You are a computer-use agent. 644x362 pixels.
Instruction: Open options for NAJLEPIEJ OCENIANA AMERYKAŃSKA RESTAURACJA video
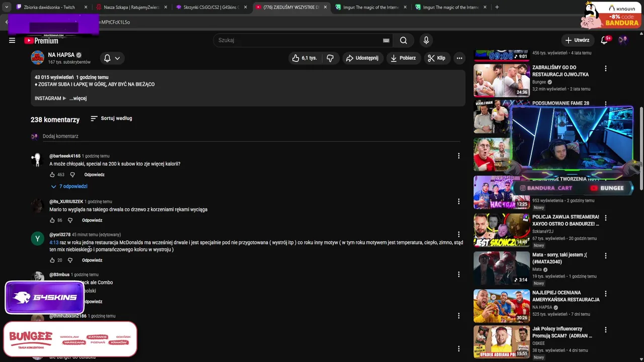tap(605, 294)
